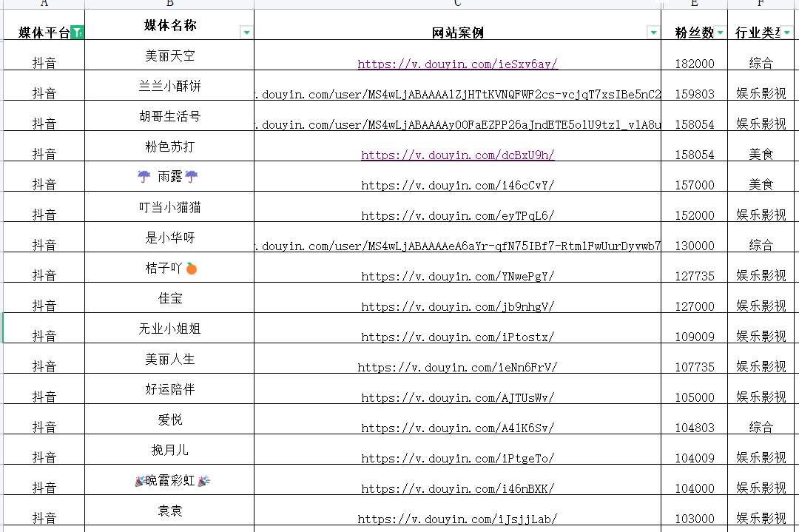Click the cell 好运陪伴
799x532 pixels.
pyautogui.click(x=169, y=389)
